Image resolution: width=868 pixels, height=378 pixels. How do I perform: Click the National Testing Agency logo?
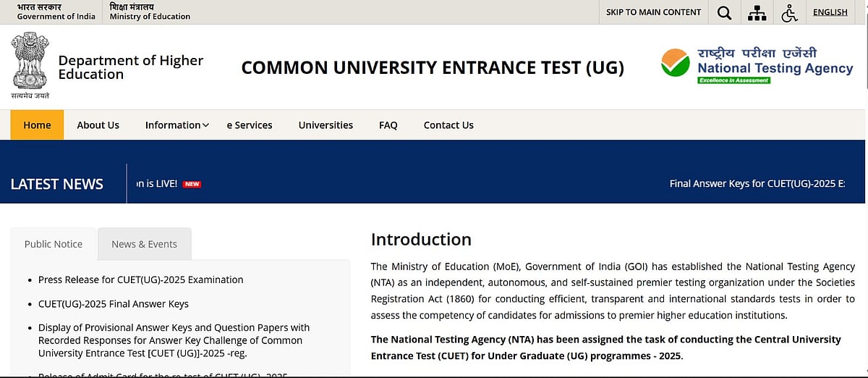tap(757, 66)
